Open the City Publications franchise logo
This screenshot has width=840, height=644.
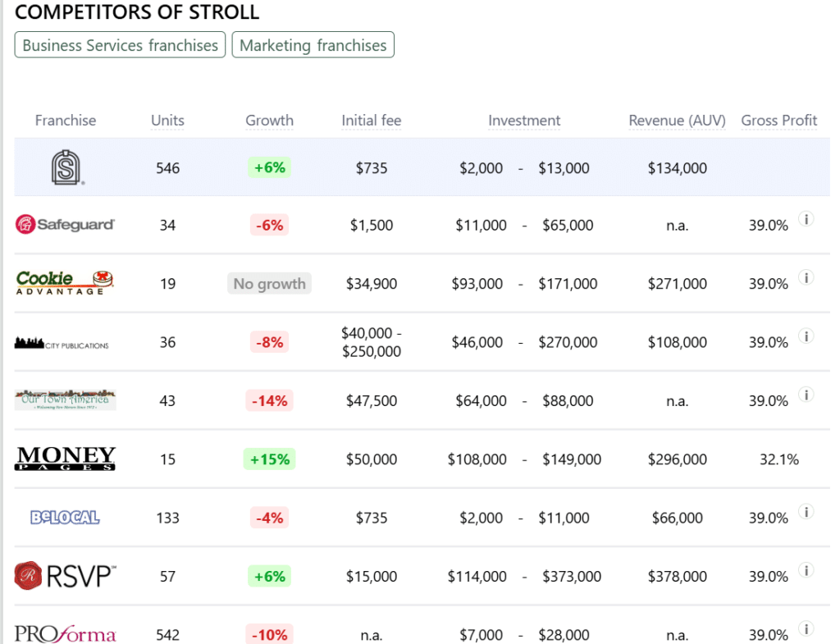point(62,343)
